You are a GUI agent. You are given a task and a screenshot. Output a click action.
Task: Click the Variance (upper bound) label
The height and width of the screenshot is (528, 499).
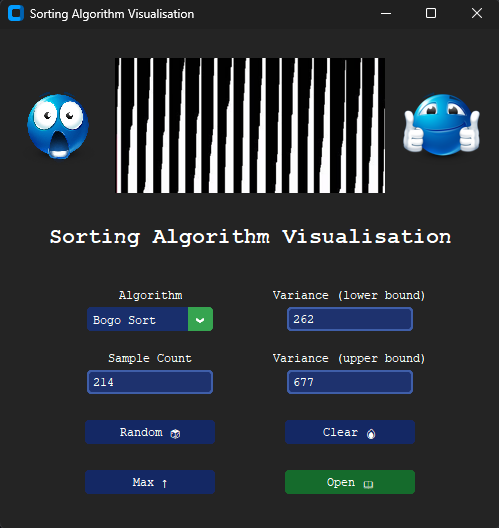[349, 358]
